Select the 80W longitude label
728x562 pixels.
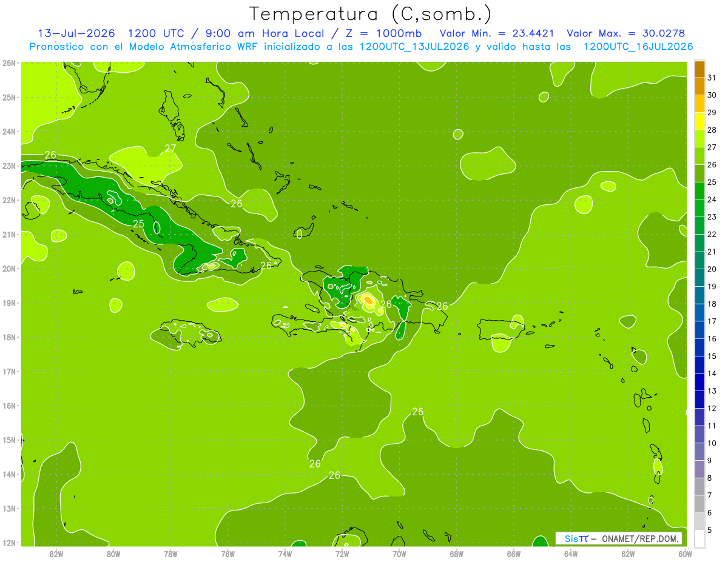pyautogui.click(x=113, y=554)
